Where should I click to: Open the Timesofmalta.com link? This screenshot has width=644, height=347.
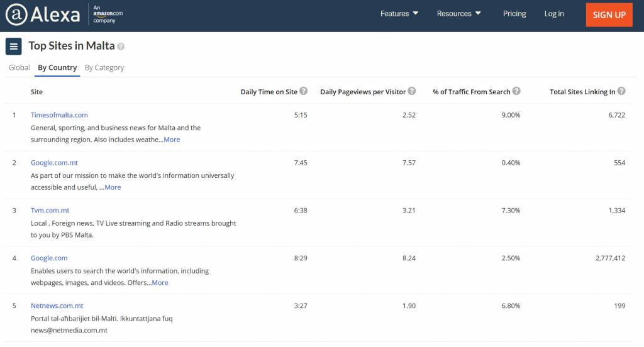tap(59, 115)
